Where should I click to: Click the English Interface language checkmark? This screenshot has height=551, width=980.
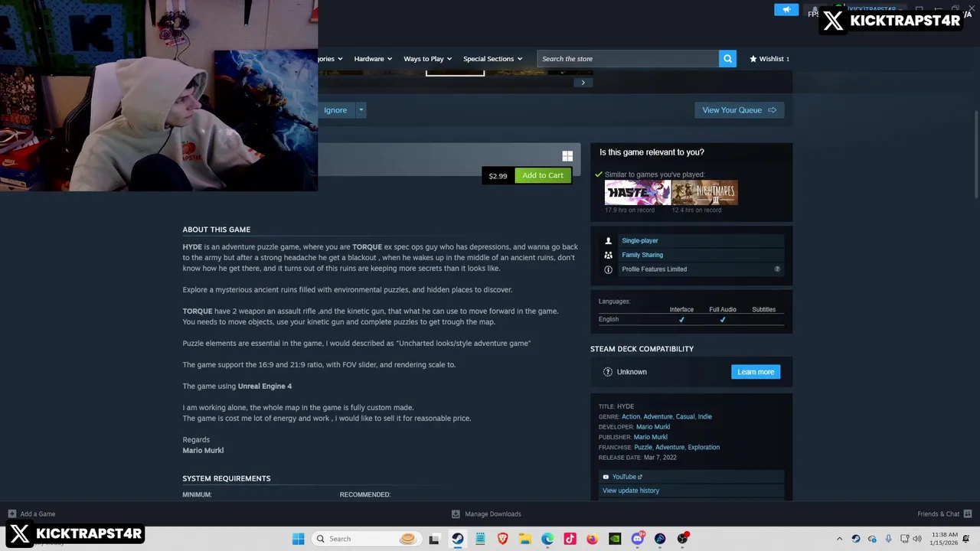[681, 320]
